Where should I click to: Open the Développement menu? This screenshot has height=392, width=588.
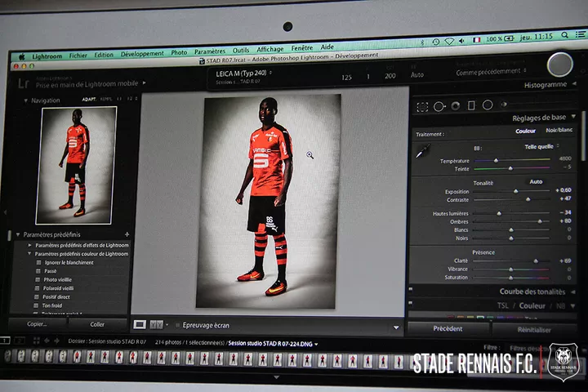point(141,54)
